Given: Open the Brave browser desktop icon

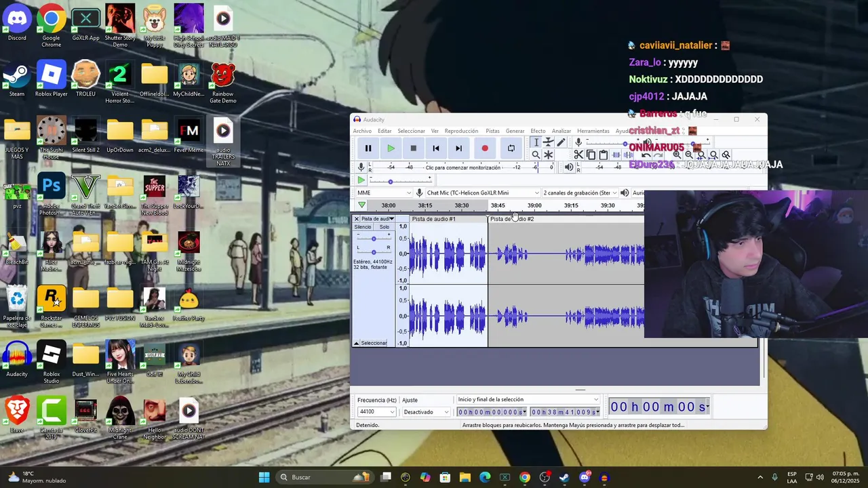Looking at the screenshot, I should (17, 414).
